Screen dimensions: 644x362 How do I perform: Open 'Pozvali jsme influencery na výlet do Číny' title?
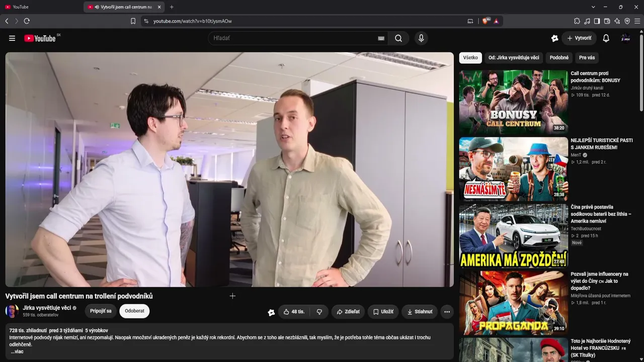click(600, 281)
